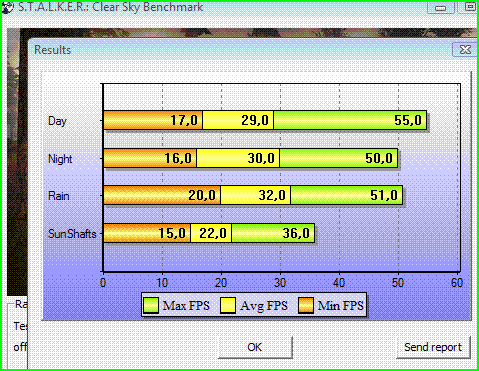Select the Night row label
Viewport: 479px width, 371px height.
pyautogui.click(x=60, y=159)
